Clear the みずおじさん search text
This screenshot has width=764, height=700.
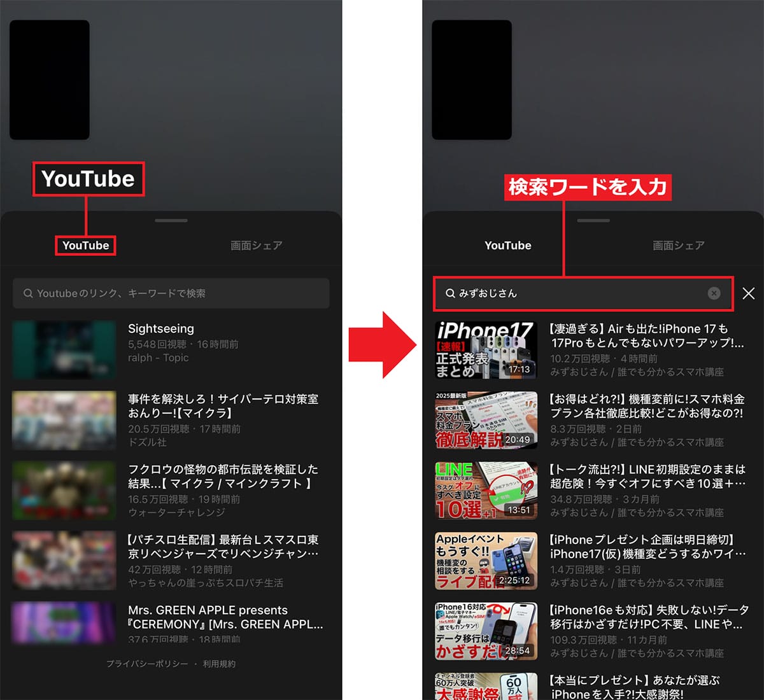(714, 293)
